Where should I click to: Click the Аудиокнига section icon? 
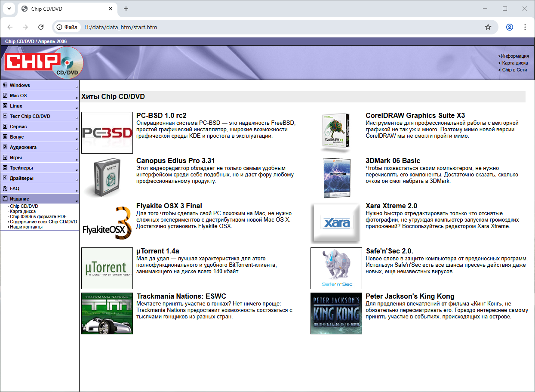6,147
